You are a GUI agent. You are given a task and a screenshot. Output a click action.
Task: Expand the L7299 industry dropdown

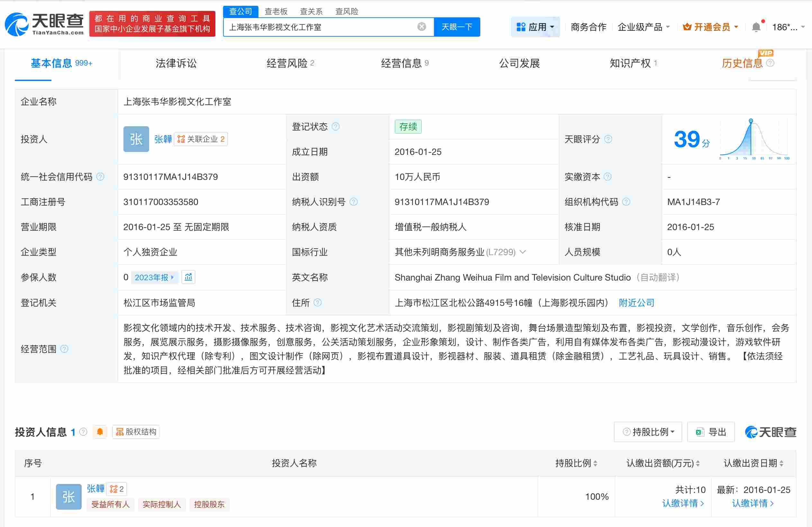click(x=523, y=252)
